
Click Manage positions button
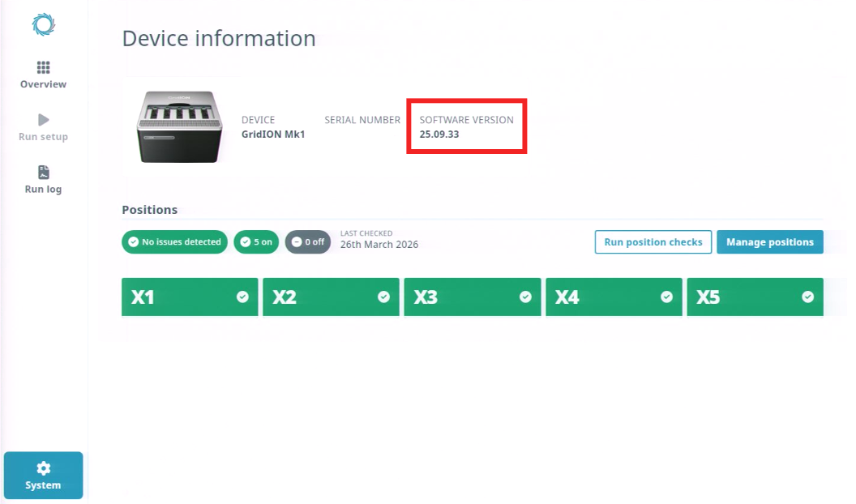[770, 242]
